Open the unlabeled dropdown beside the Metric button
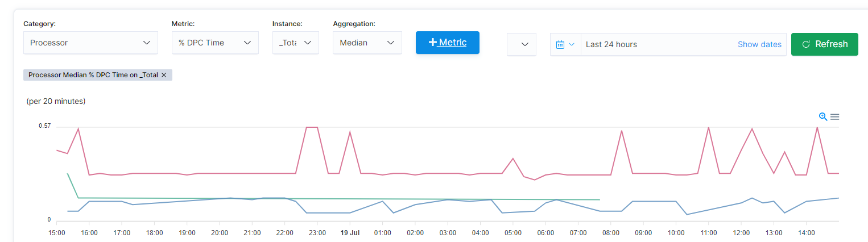 point(521,44)
